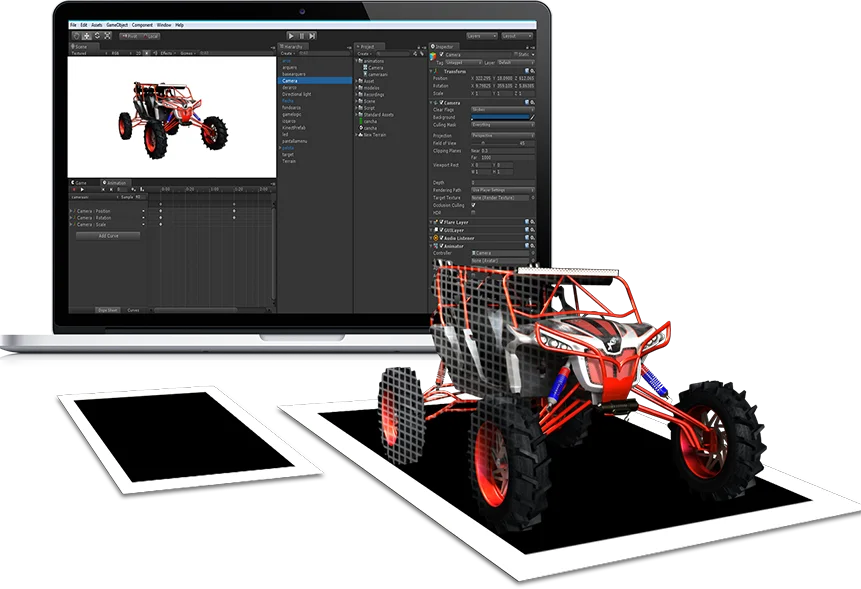The image size is (861, 589).
Task: Open the Tag Untagged dropdown
Action: [463, 62]
